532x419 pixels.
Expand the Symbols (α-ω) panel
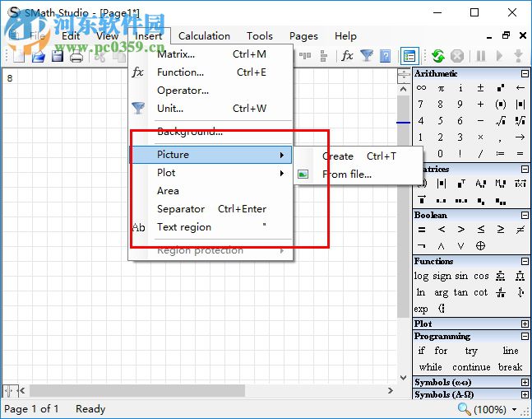click(x=525, y=382)
